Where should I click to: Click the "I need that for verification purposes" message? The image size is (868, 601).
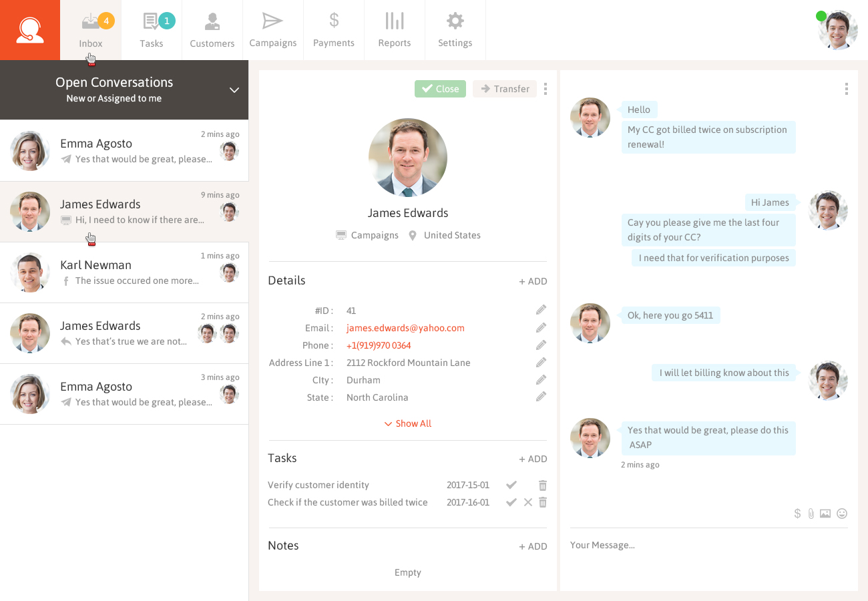click(714, 258)
